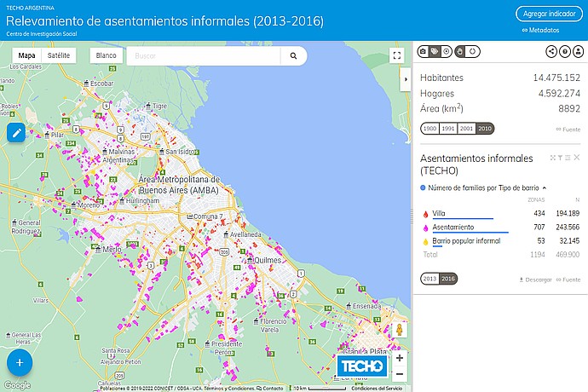
Task: Click the ZONAS column header
Action: [536, 200]
